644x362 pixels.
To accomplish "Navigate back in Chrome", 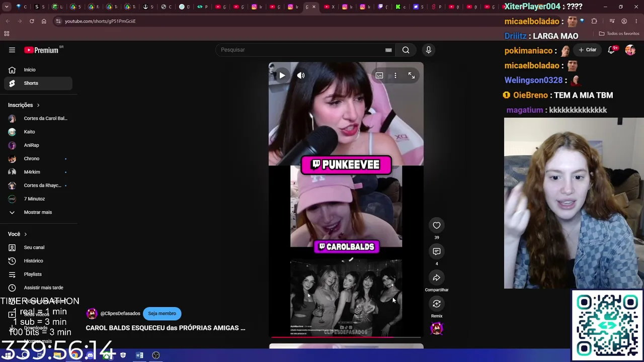I will click(8, 21).
